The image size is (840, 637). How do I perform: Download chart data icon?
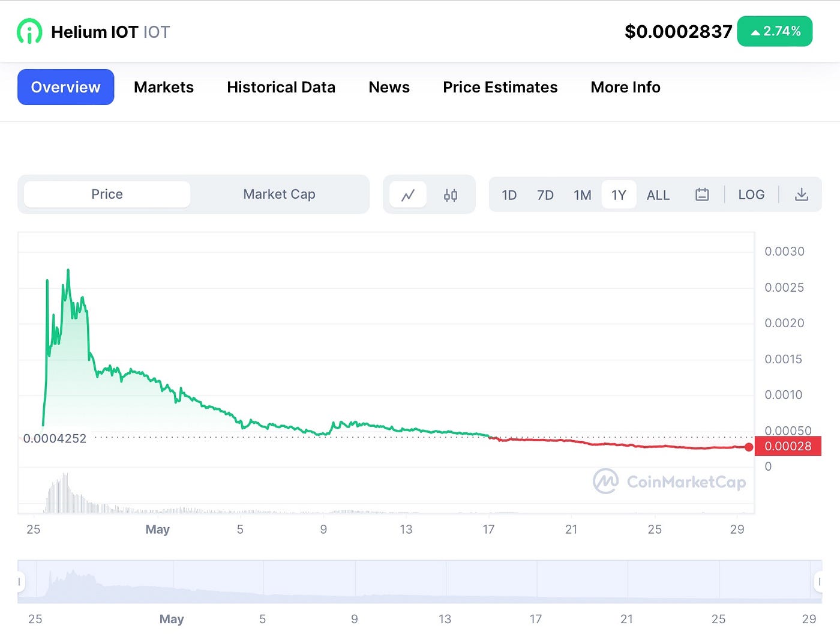(802, 195)
